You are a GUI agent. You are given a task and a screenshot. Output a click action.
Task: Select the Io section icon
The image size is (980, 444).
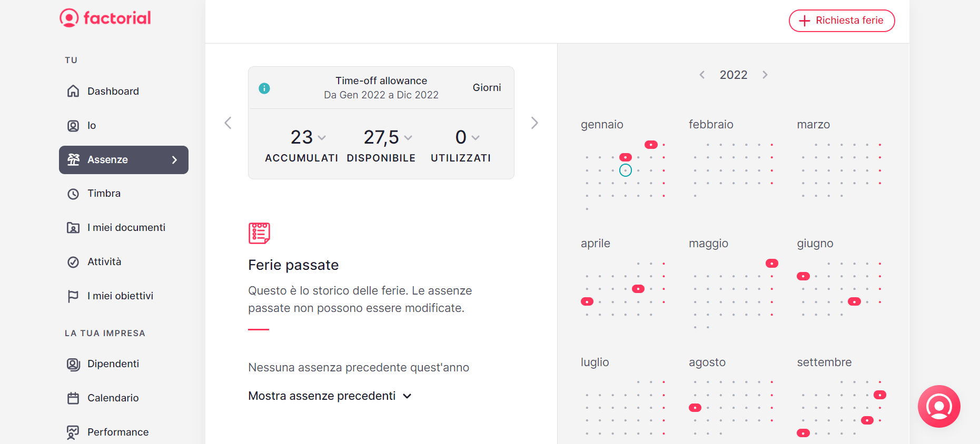coord(73,125)
